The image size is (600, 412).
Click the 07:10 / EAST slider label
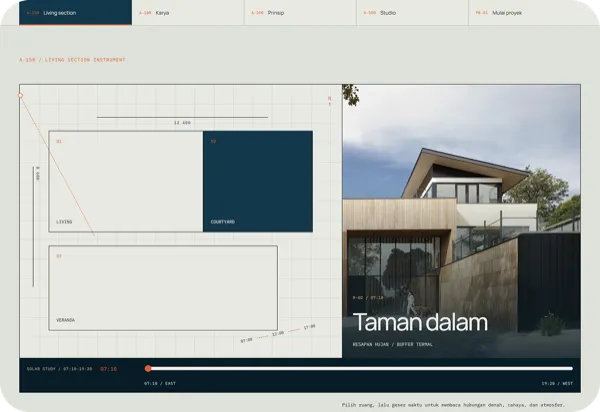click(160, 383)
